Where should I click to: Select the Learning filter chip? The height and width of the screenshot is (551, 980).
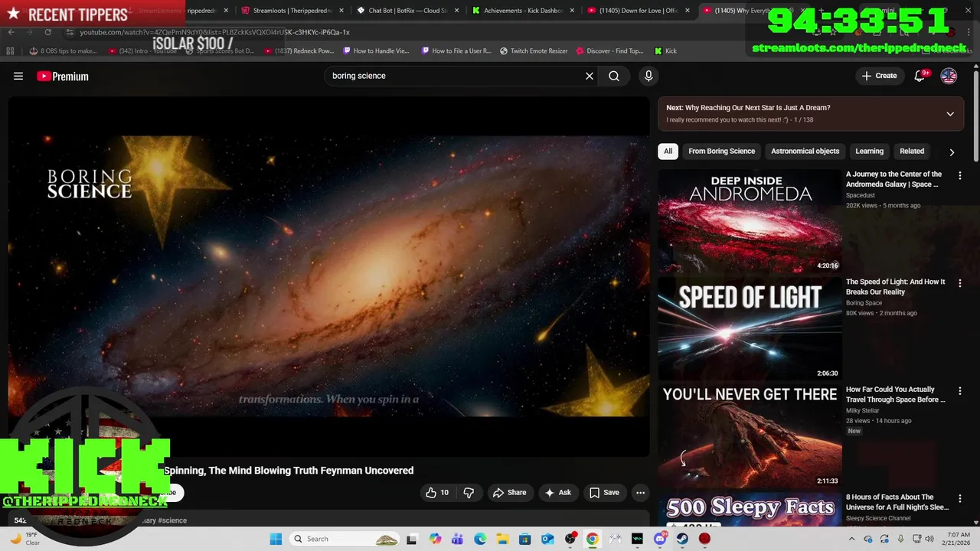pyautogui.click(x=869, y=152)
